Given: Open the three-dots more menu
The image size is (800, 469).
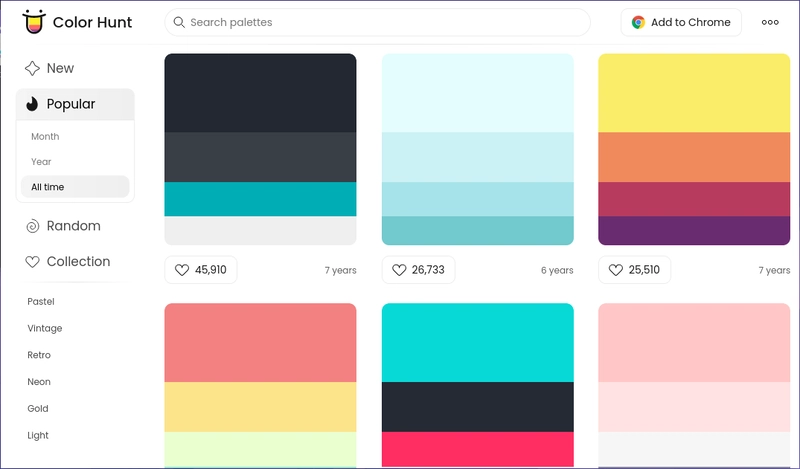Looking at the screenshot, I should pos(770,22).
